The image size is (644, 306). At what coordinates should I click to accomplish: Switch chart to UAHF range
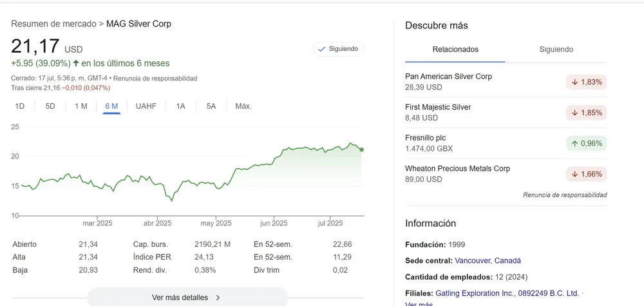point(146,106)
